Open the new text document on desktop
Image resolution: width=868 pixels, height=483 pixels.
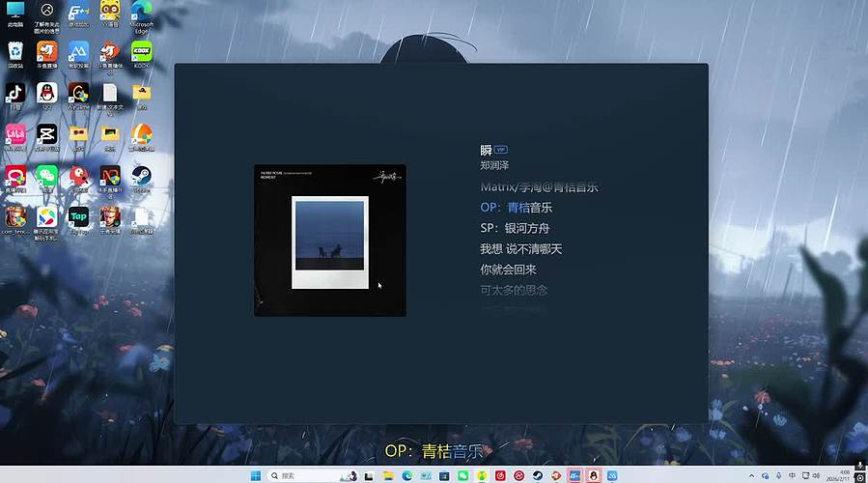point(110,99)
